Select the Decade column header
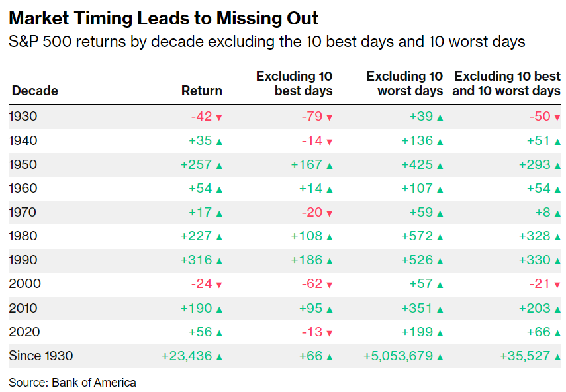566x392 pixels. pyautogui.click(x=34, y=91)
